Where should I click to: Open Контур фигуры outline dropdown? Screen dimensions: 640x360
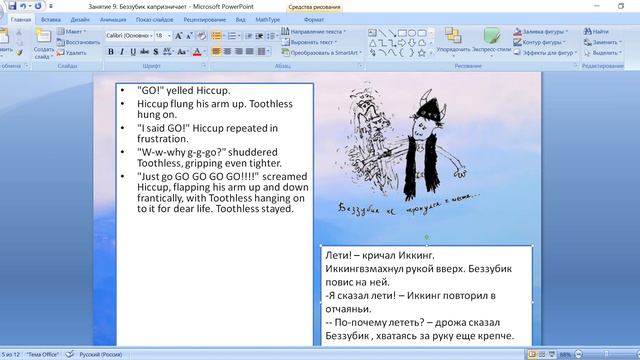pos(540,42)
